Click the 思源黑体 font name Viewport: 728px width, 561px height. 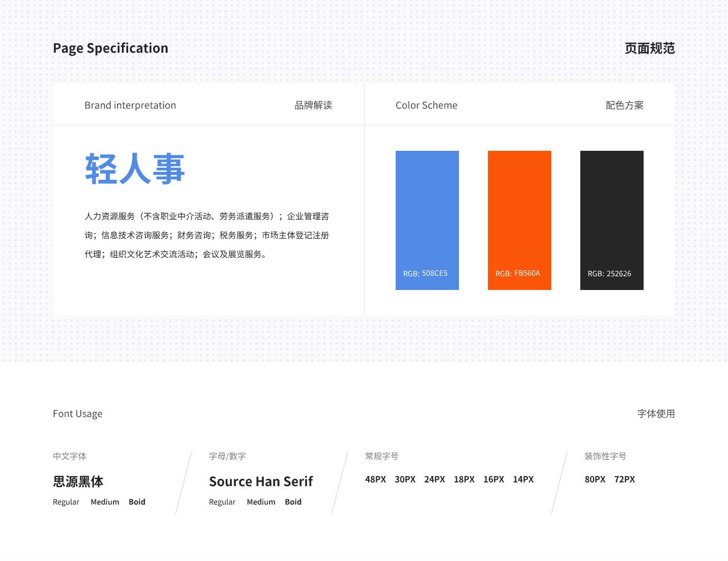(78, 481)
